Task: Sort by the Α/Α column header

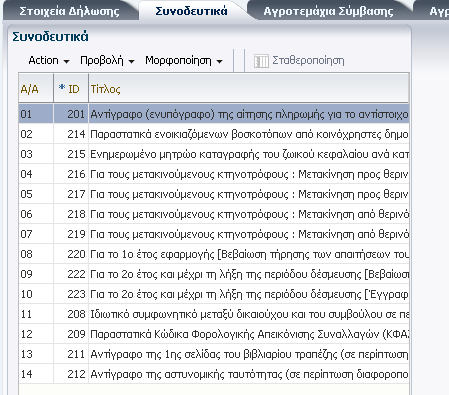Action: click(36, 88)
